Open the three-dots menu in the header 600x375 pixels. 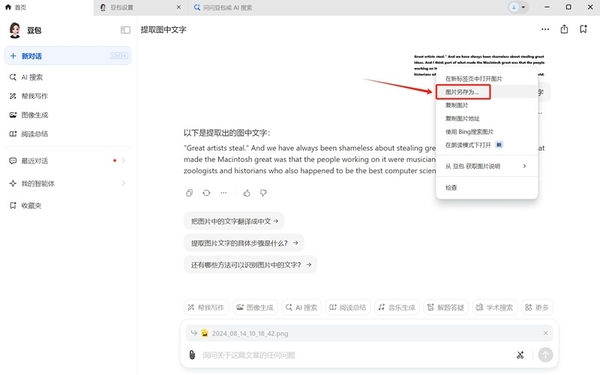(x=545, y=29)
